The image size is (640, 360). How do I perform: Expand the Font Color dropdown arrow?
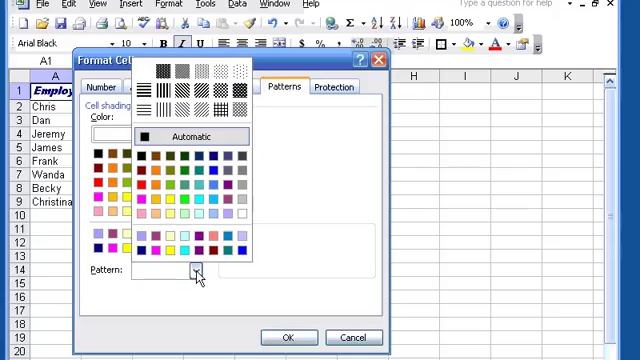pos(508,44)
